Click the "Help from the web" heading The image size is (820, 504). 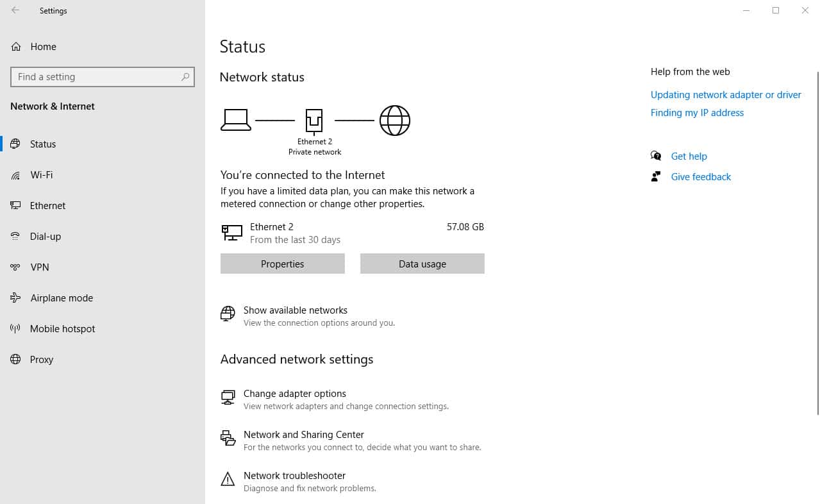(x=690, y=72)
